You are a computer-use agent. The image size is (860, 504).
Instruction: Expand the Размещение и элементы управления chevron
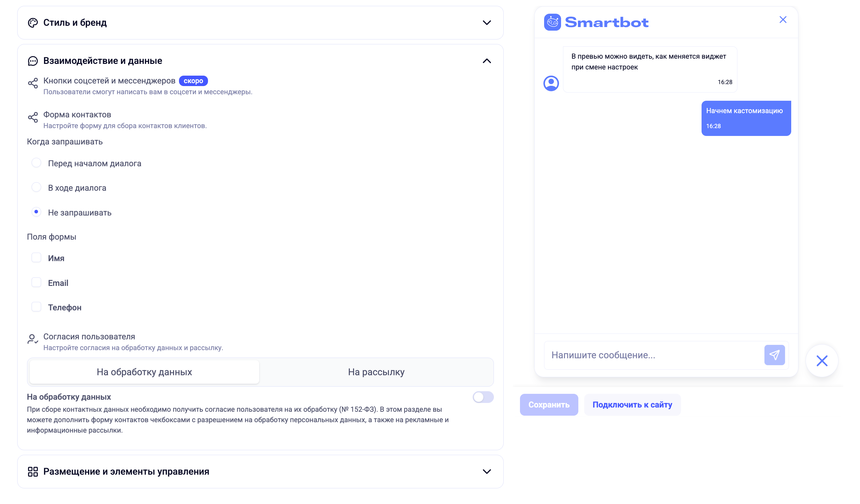pyautogui.click(x=487, y=472)
